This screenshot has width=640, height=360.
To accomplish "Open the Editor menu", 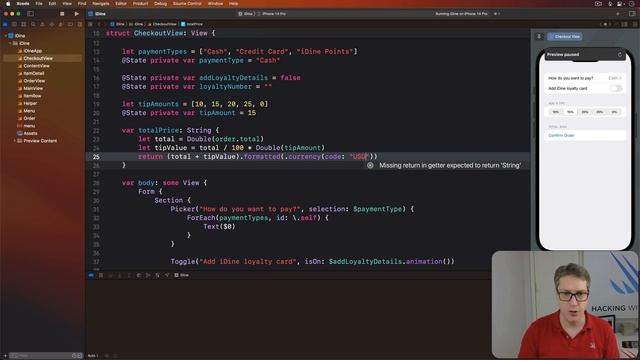I will [121, 3].
